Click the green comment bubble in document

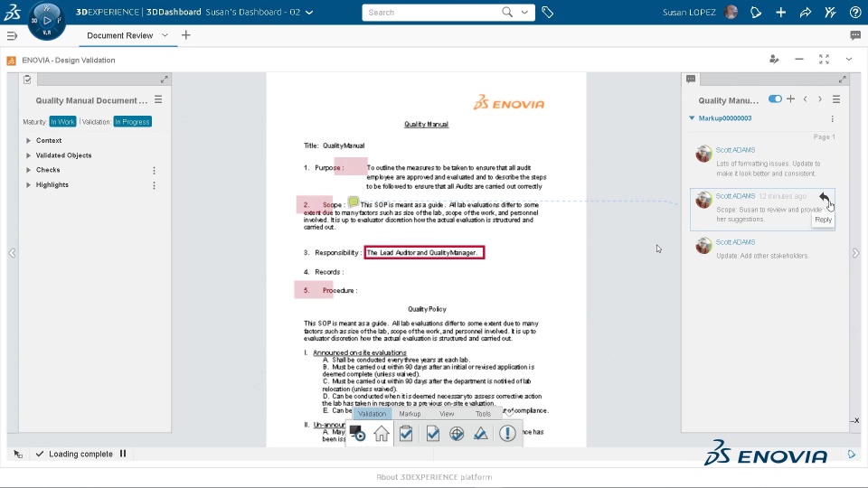point(354,202)
